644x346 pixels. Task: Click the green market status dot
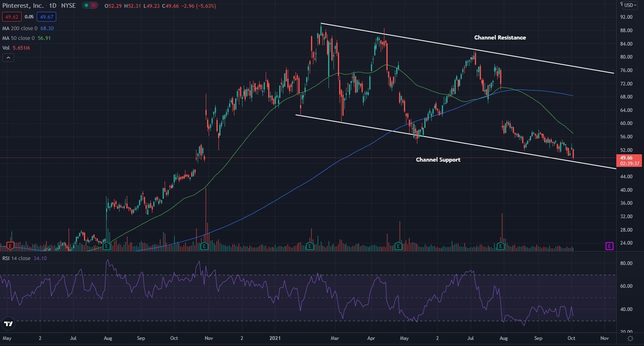click(86, 6)
